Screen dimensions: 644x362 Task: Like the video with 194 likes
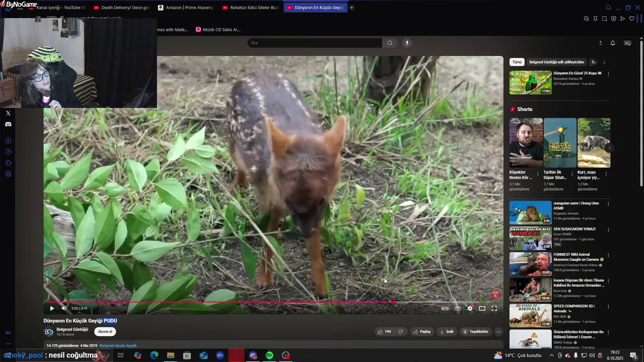384,332
